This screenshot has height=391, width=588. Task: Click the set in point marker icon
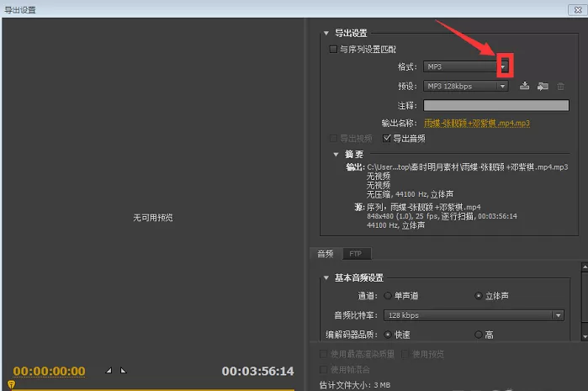click(109, 370)
